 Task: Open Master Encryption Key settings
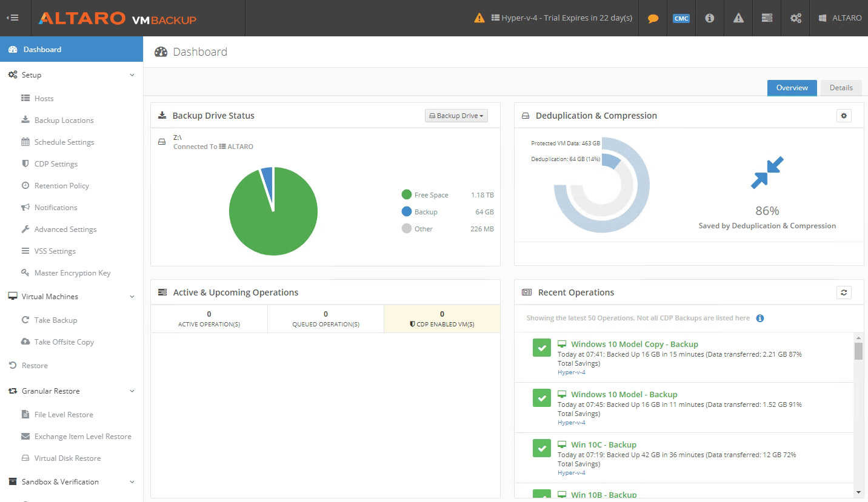point(73,272)
